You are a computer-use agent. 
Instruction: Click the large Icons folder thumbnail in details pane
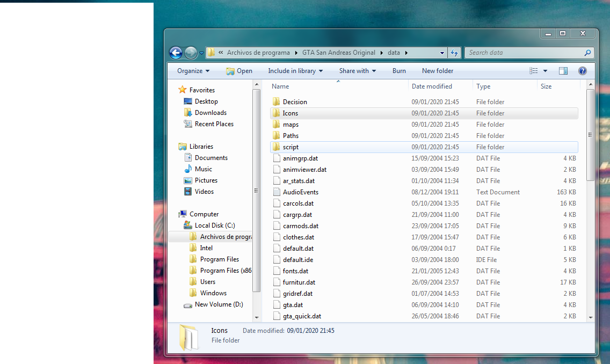point(188,337)
